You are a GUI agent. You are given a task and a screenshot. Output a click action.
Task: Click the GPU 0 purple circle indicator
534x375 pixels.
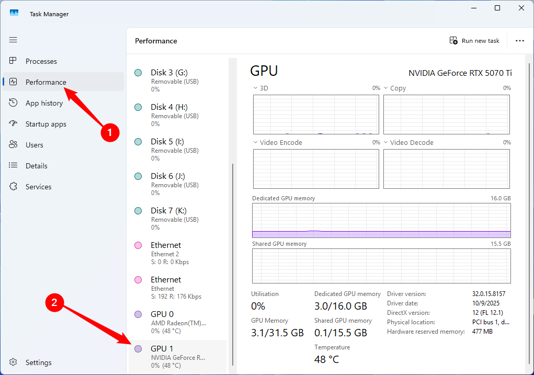click(138, 314)
